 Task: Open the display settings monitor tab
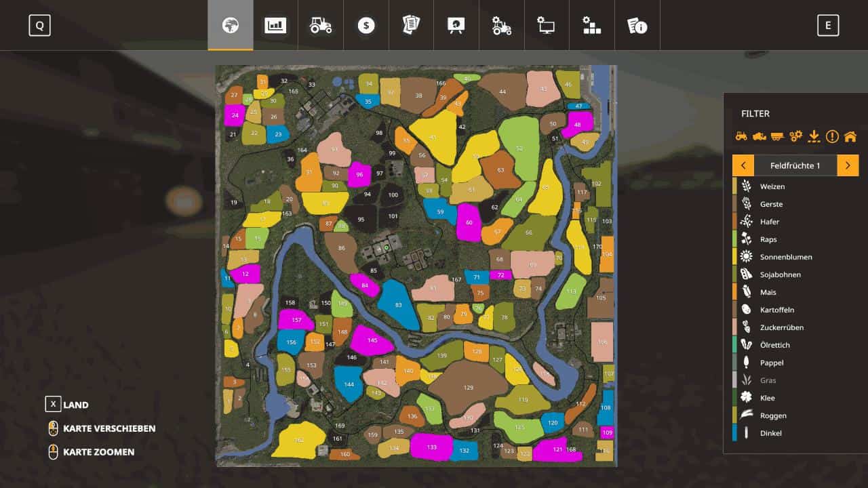[x=546, y=26]
